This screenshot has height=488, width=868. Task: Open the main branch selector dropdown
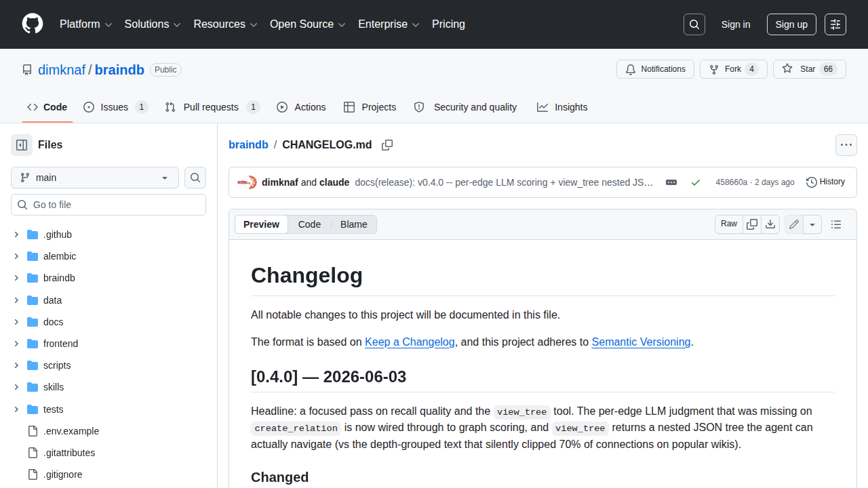coord(95,178)
